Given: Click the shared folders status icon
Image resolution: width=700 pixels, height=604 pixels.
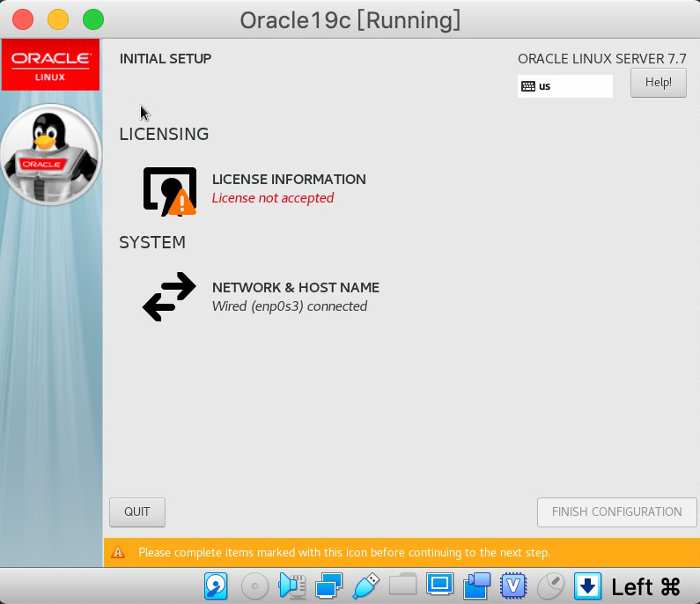Looking at the screenshot, I should (402, 585).
